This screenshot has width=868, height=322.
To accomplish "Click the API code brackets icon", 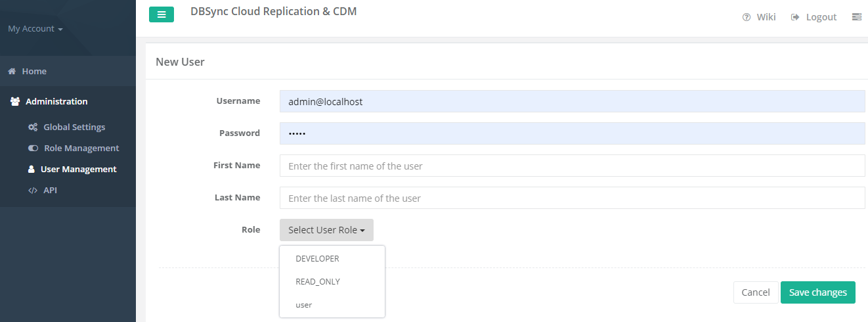I will point(33,190).
